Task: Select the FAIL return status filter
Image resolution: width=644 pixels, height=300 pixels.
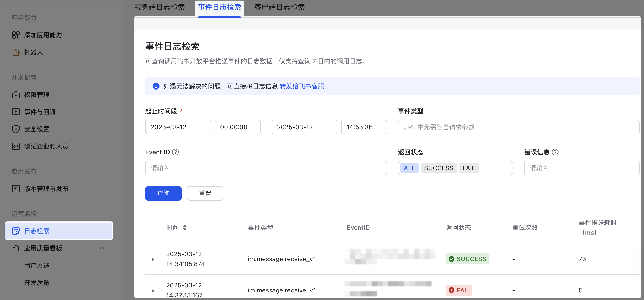Action: [x=469, y=168]
